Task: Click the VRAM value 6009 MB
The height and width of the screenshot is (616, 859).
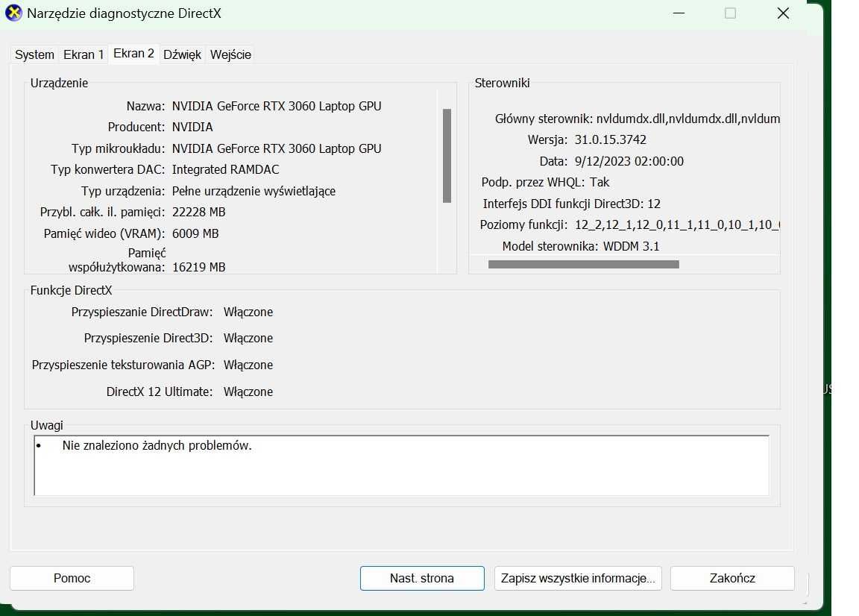Action: [195, 233]
